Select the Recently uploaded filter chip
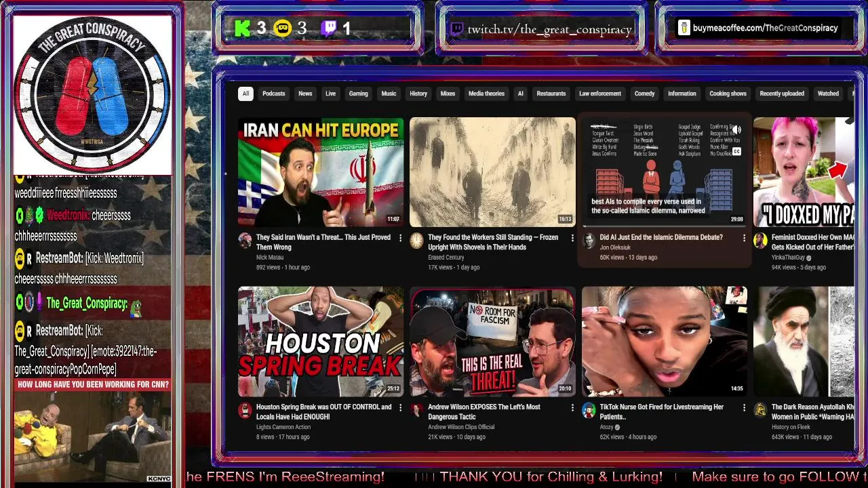Viewport: 868px width, 488px height. click(782, 94)
